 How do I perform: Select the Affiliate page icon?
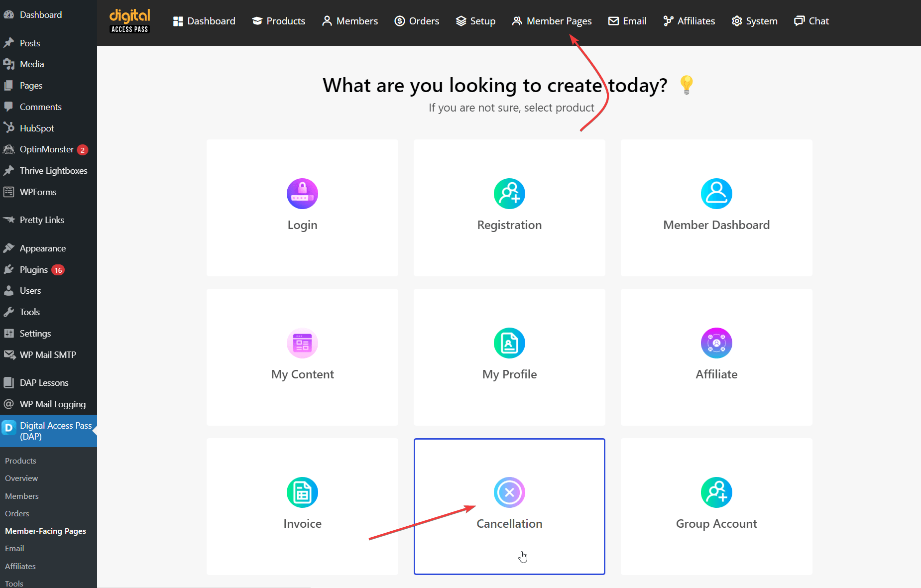[x=716, y=343]
